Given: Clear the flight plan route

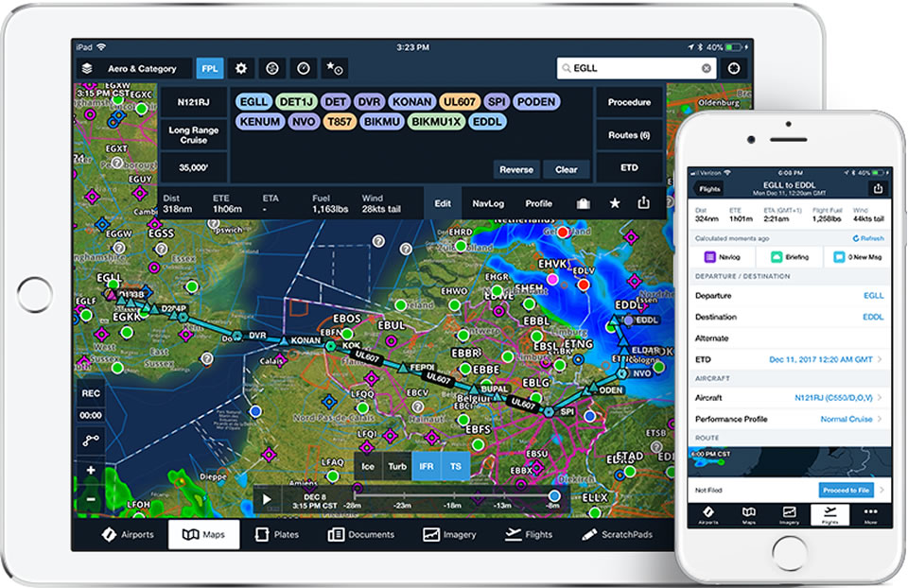Looking at the screenshot, I should click(x=567, y=169).
